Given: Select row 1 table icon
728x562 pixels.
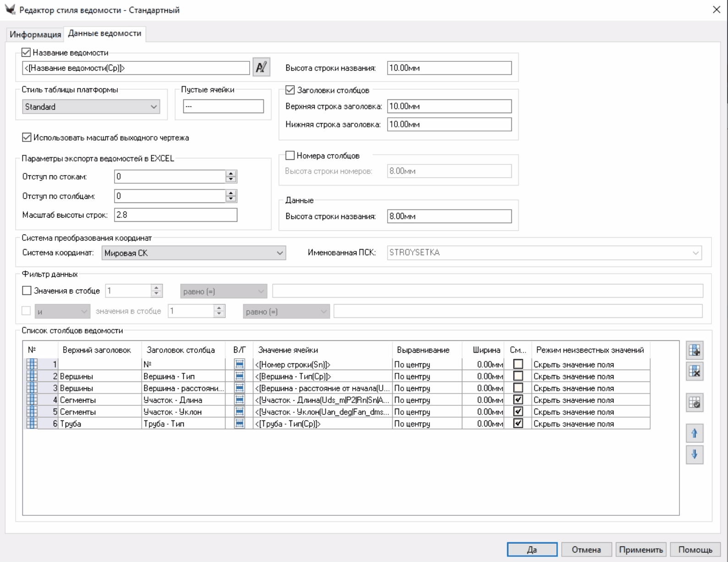Looking at the screenshot, I should 32,365.
